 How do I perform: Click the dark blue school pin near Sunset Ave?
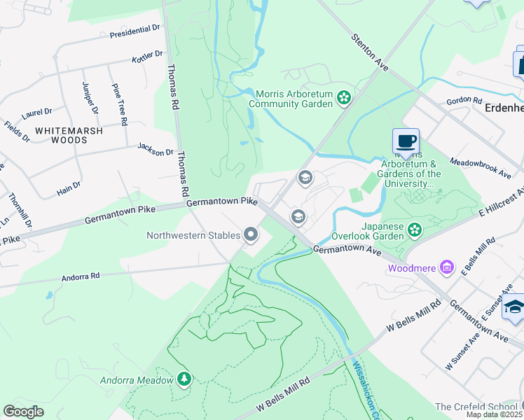pos(514,307)
